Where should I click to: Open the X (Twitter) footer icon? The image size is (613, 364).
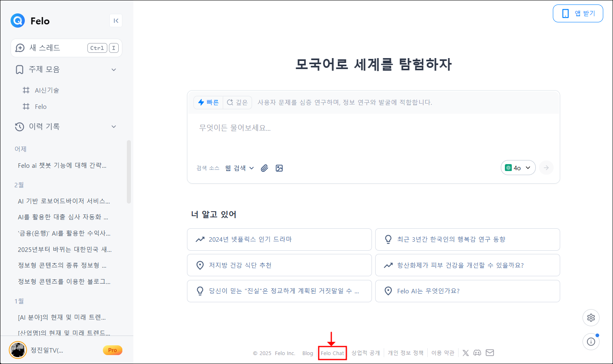(x=465, y=353)
